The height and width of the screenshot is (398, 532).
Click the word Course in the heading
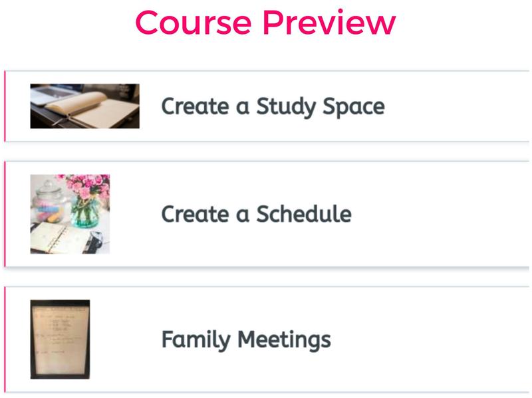click(x=193, y=23)
